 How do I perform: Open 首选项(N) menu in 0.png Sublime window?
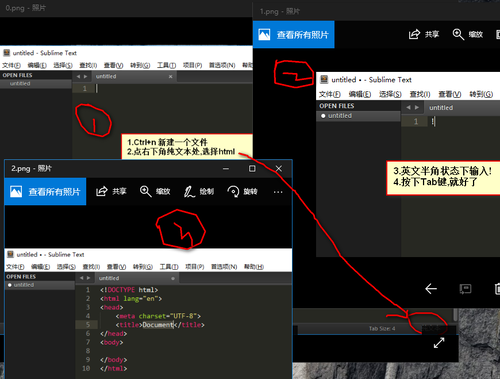click(222, 65)
